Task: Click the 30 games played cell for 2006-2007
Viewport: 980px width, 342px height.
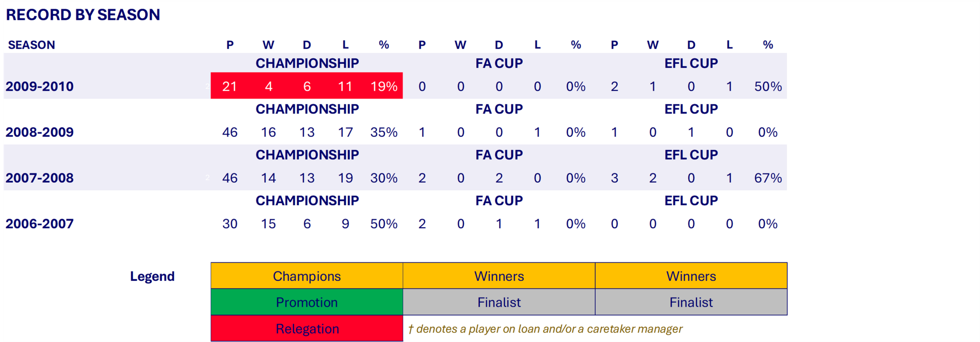Action: pyautogui.click(x=230, y=224)
